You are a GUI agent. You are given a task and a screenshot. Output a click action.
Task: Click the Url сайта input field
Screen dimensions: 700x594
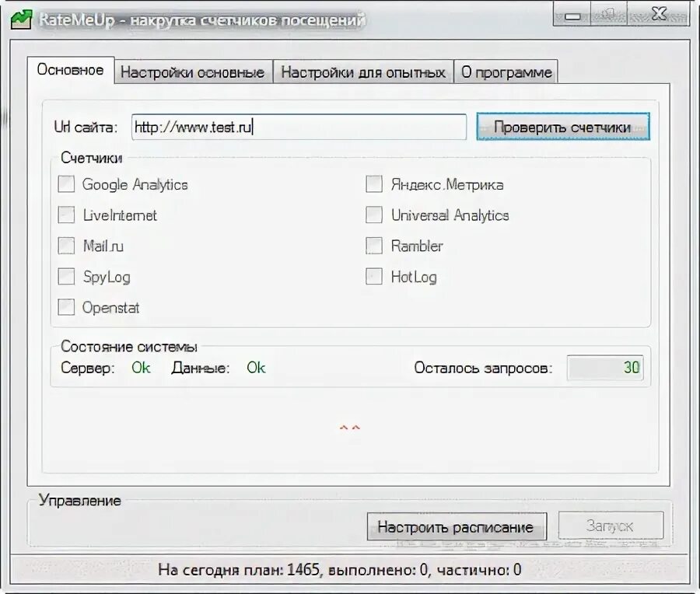[299, 128]
